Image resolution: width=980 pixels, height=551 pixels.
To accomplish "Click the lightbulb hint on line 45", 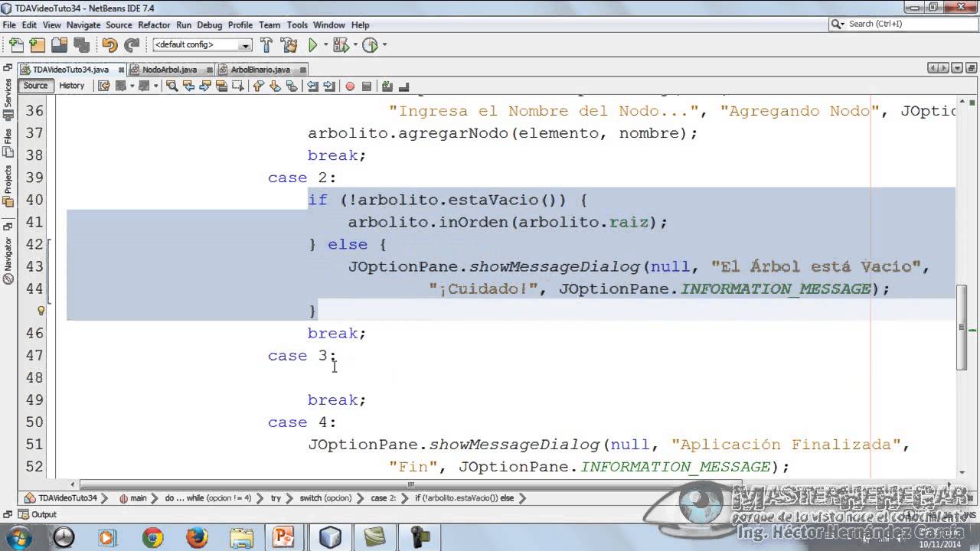I will 41,311.
